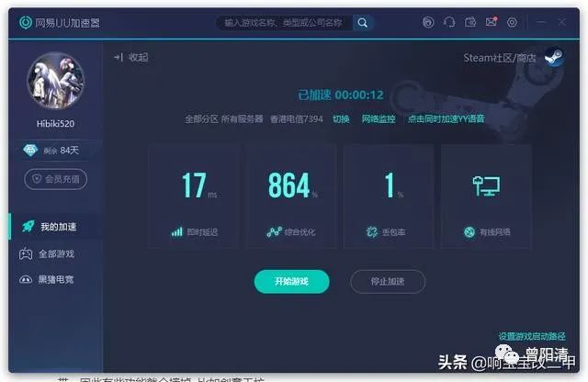The height and width of the screenshot is (382, 588).
Task: Click the circular swirl icon in title bar
Action: click(428, 22)
